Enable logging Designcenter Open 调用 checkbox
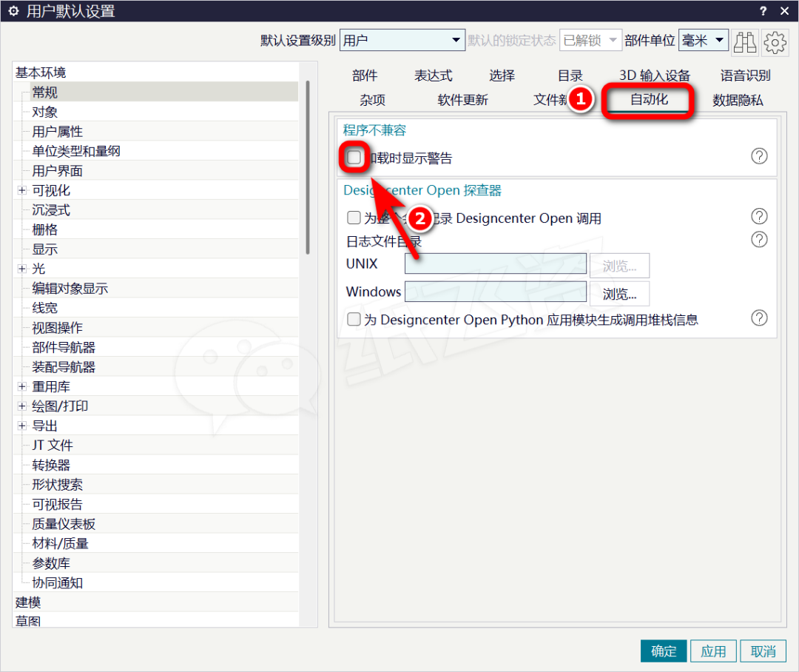This screenshot has width=799, height=672. (354, 218)
